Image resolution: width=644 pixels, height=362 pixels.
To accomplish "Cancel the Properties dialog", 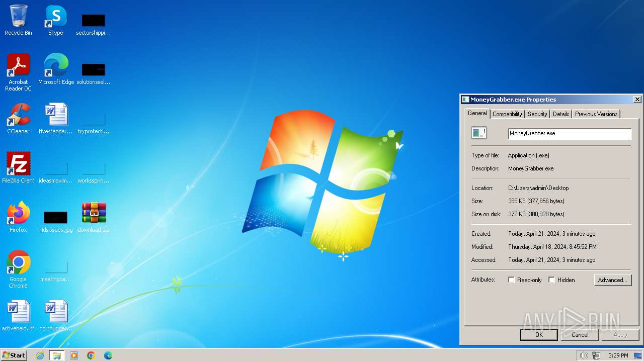I will coord(580,335).
